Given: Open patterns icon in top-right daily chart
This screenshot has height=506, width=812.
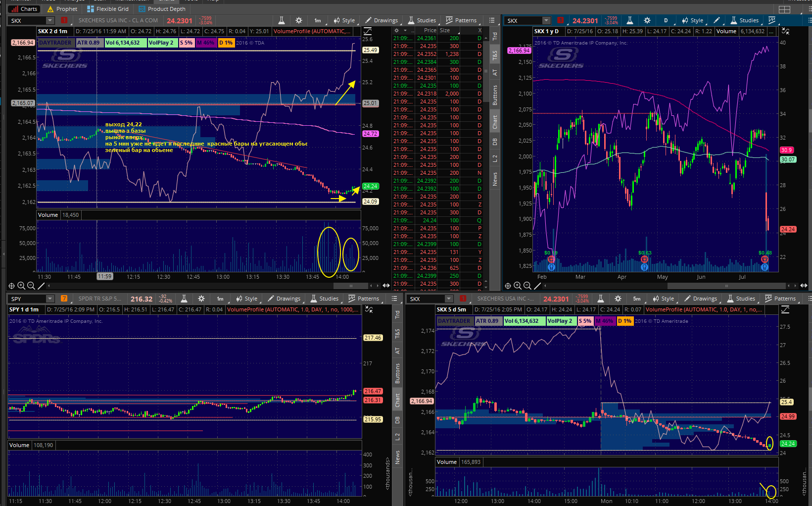Looking at the screenshot, I should pyautogui.click(x=772, y=20).
